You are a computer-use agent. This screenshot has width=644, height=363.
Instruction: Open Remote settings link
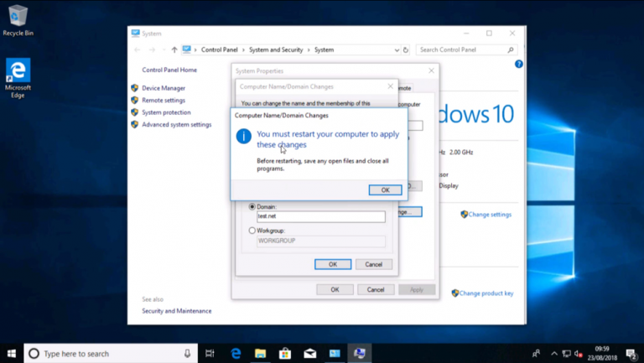click(164, 101)
